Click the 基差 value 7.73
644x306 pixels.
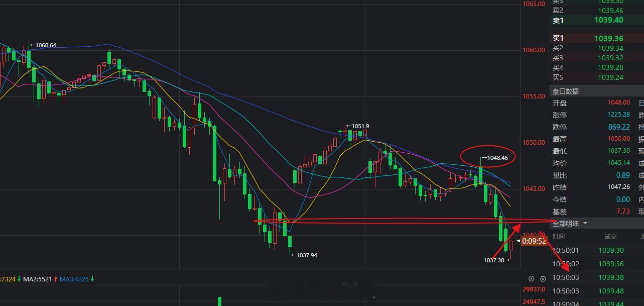pyautogui.click(x=623, y=212)
